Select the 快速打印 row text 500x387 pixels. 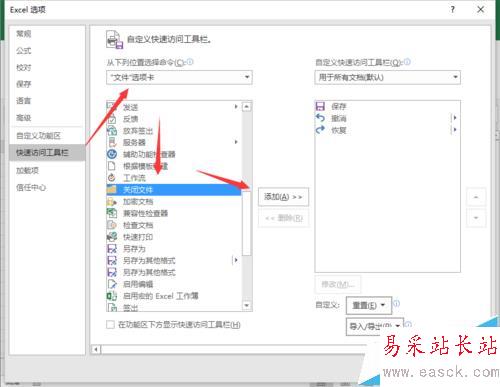pyautogui.click(x=138, y=237)
